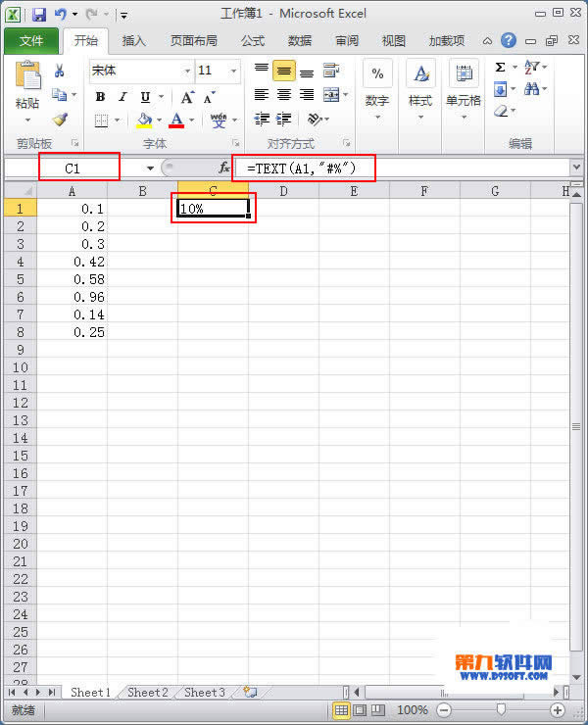Image resolution: width=588 pixels, height=725 pixels.
Task: Click the AutoSum sigma icon
Action: (x=500, y=68)
